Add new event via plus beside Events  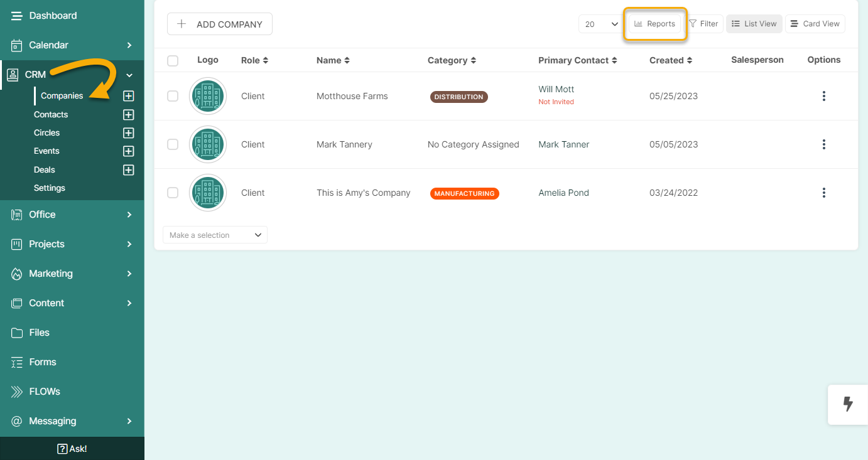pos(129,151)
